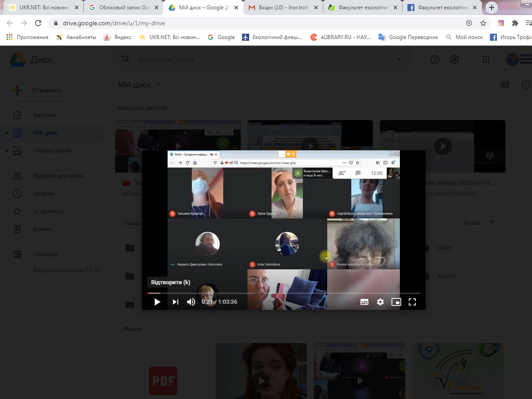Open the Google apps grid

click(x=486, y=59)
